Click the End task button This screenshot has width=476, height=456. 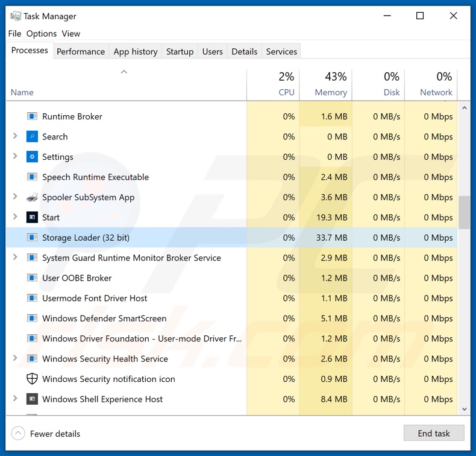tap(434, 433)
